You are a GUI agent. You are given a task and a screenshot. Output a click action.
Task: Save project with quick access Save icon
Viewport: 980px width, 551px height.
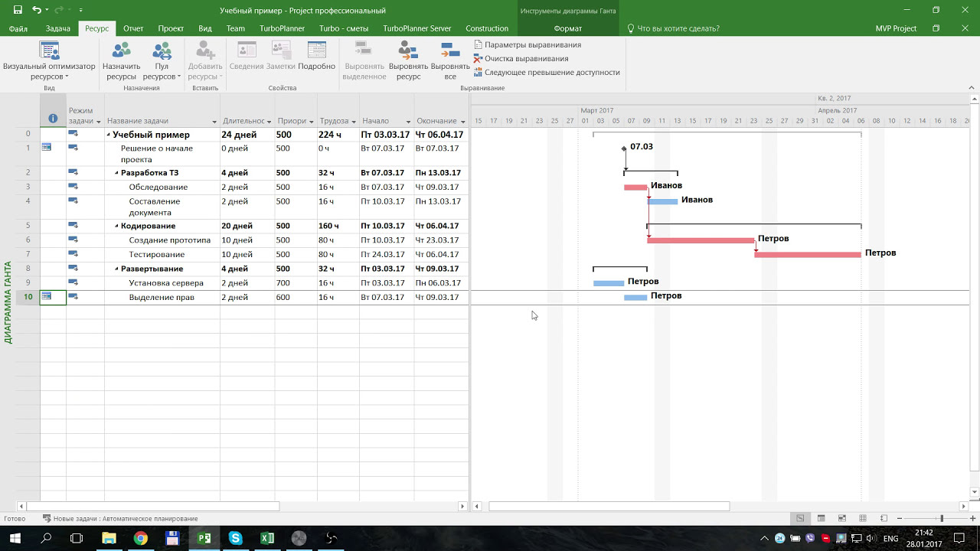tap(17, 11)
